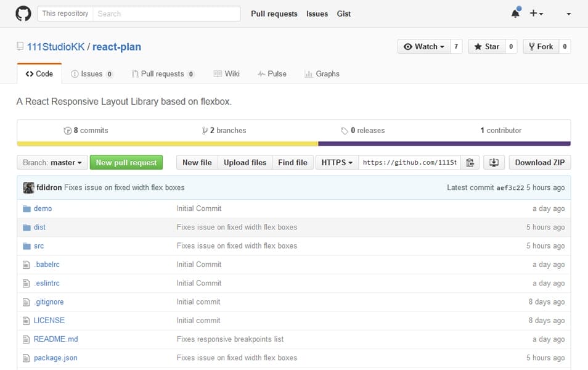The height and width of the screenshot is (370, 588).
Task: Click the .babelrc file icon
Action: pyautogui.click(x=27, y=265)
